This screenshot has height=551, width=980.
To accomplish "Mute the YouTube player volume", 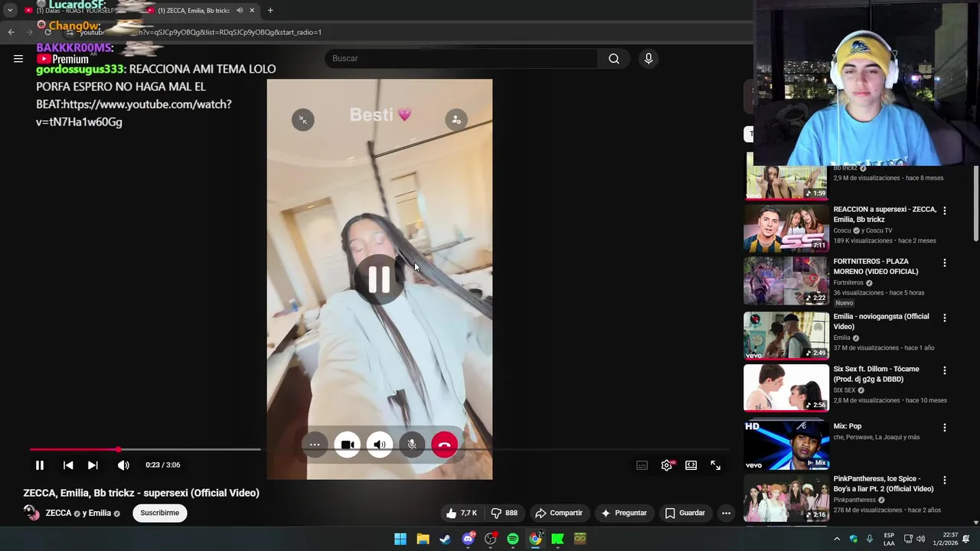I will [123, 465].
